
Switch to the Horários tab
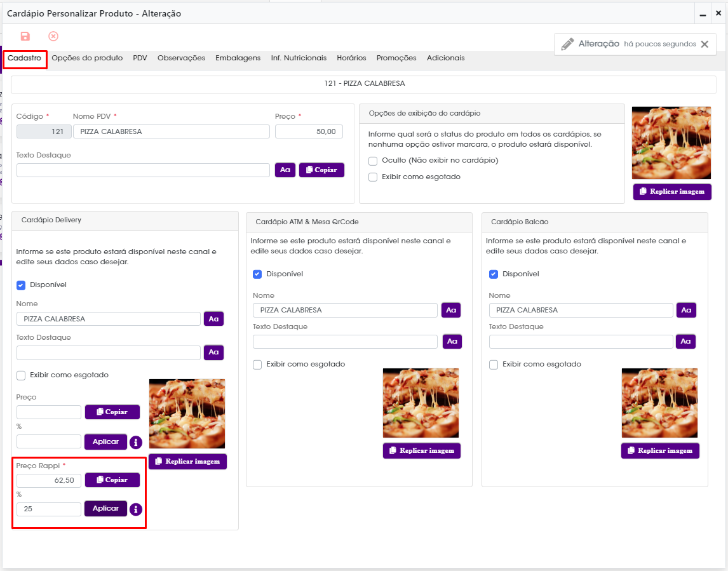tap(351, 58)
